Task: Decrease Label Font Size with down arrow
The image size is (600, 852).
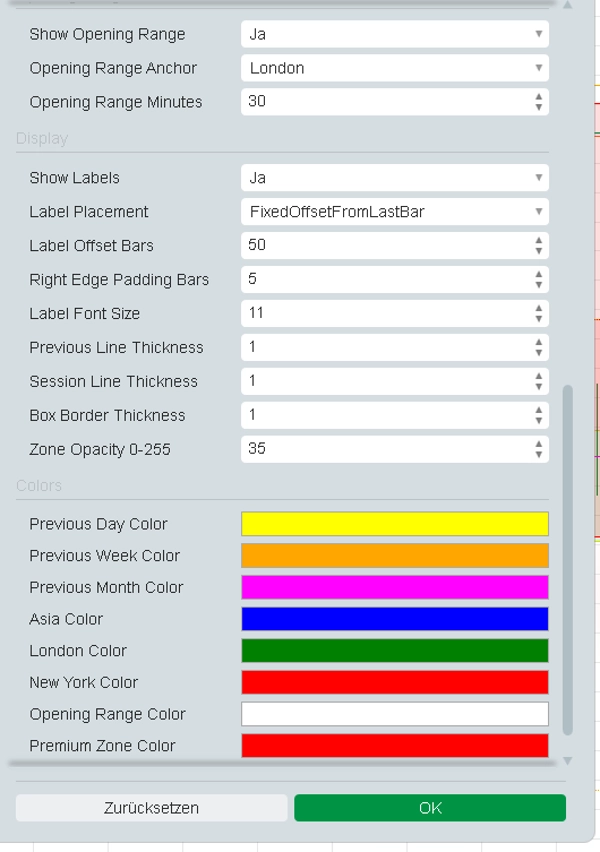Action: point(539,318)
